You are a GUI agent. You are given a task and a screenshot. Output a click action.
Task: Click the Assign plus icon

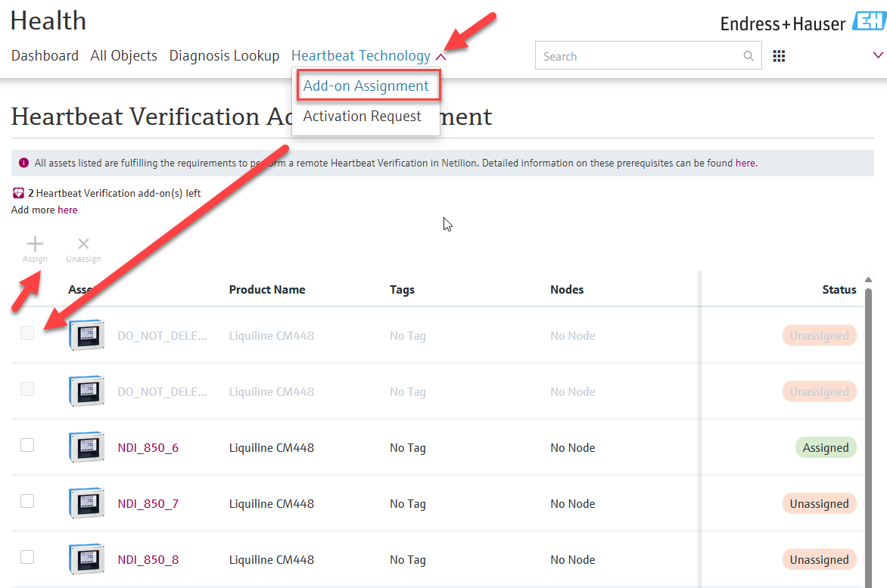35,244
